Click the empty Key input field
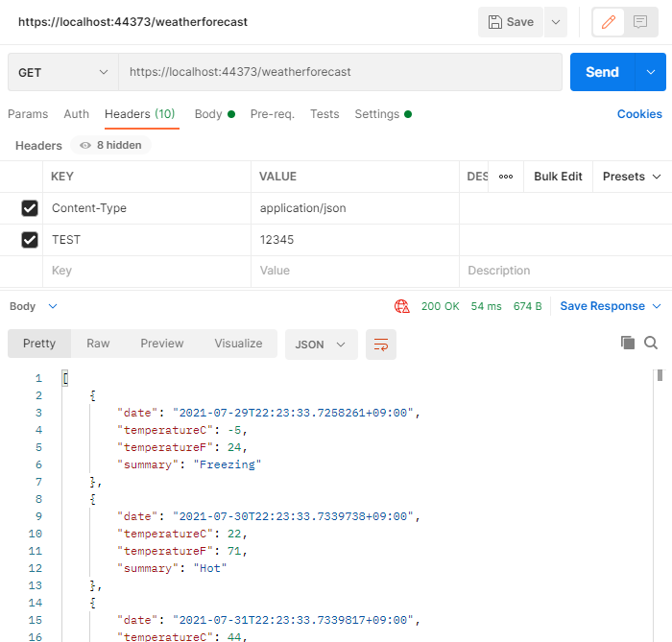 pyautogui.click(x=147, y=271)
